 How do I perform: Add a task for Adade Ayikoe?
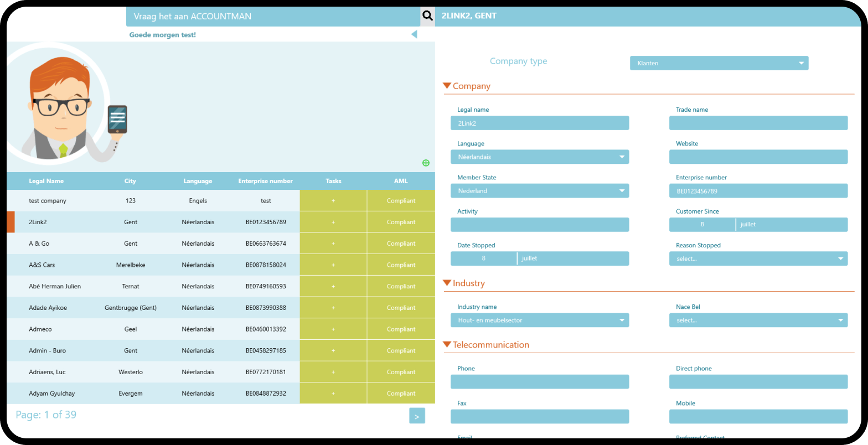(x=333, y=308)
